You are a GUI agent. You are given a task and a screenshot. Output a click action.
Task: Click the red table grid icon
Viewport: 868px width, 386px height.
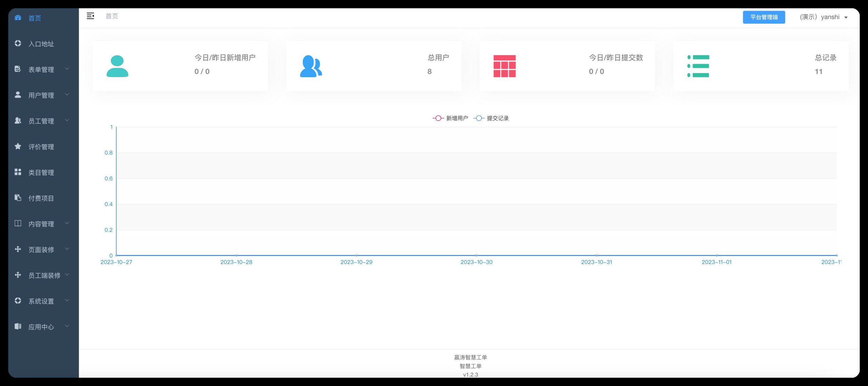(x=504, y=66)
